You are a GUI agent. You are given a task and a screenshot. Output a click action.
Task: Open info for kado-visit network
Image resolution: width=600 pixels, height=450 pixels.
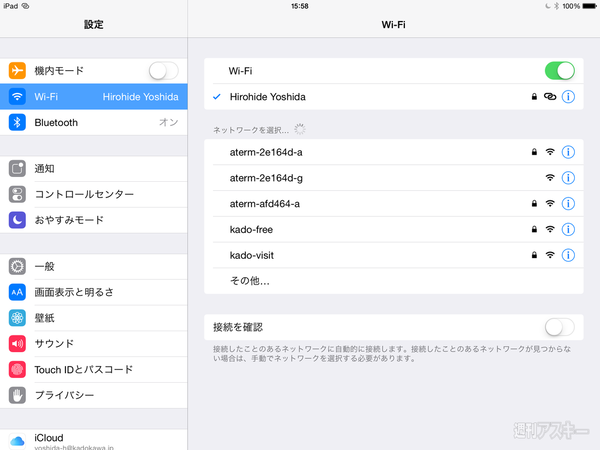point(568,255)
